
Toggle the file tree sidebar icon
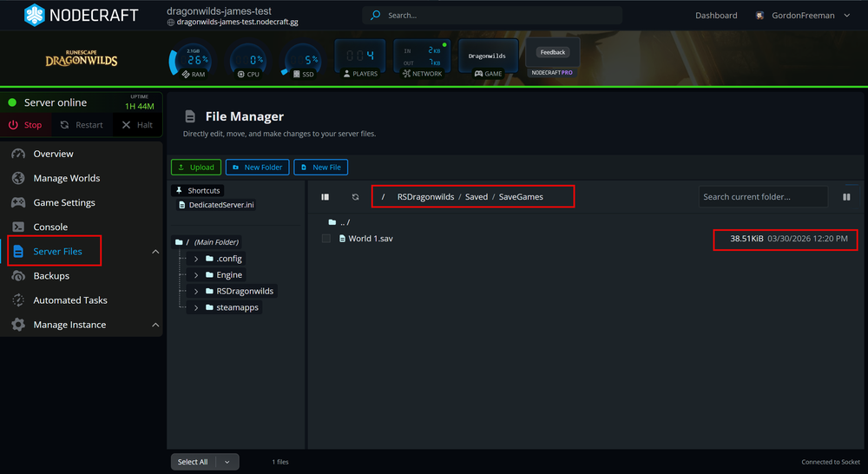pos(325,197)
